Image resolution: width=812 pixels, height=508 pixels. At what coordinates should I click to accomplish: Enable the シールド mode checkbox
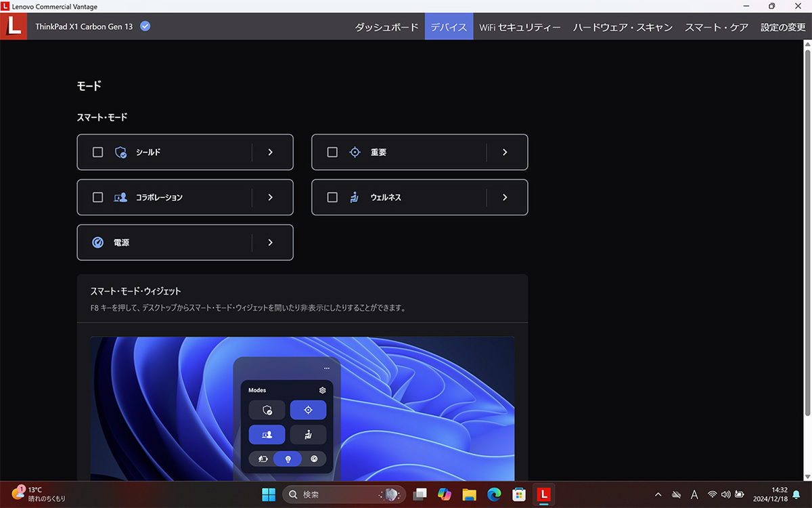point(97,152)
